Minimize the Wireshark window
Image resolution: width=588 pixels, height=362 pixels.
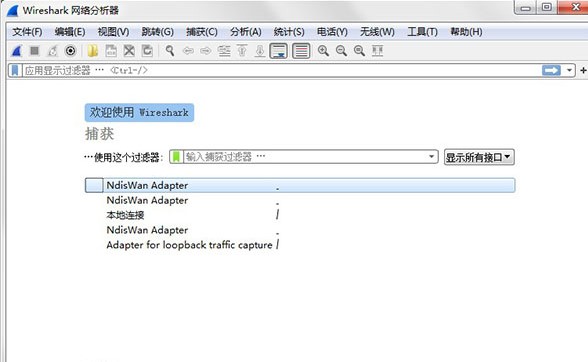(x=525, y=8)
